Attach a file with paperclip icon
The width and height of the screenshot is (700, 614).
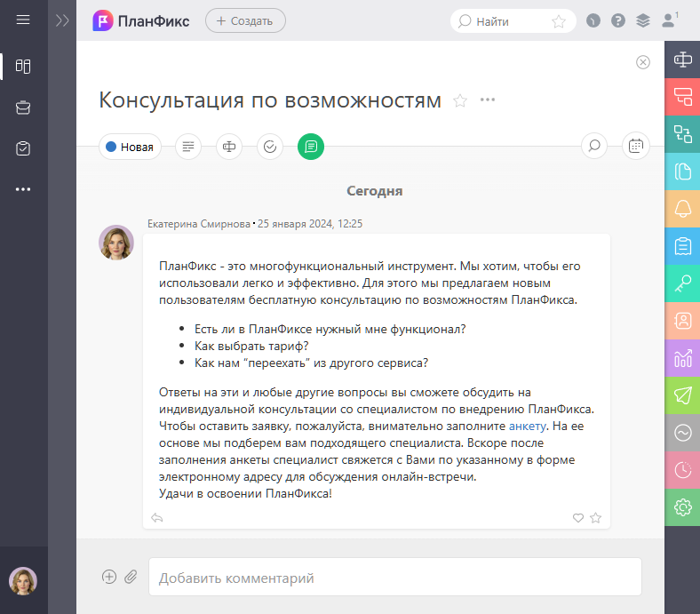point(131,577)
